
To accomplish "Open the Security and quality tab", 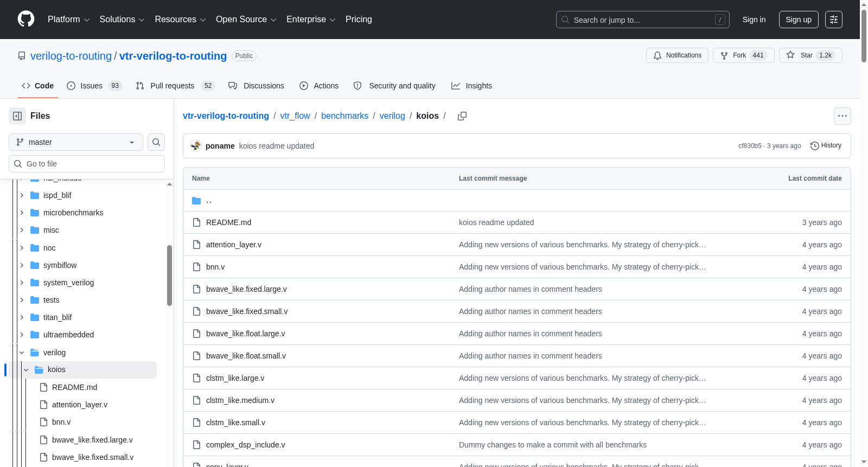I will pos(394,86).
